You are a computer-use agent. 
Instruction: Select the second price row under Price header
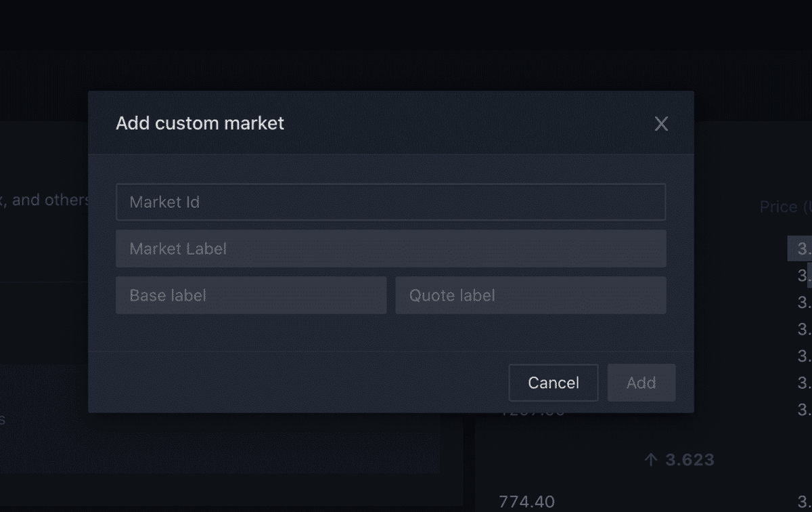[x=804, y=275]
